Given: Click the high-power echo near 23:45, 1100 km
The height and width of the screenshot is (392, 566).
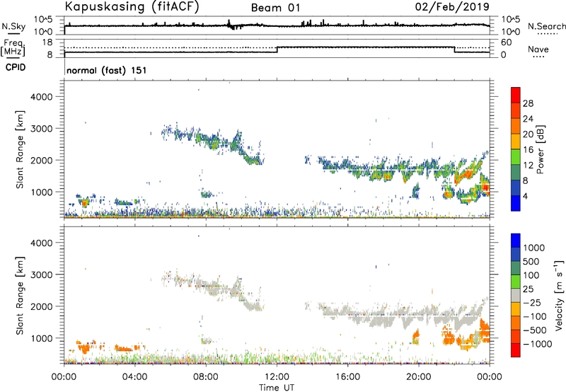Looking at the screenshot, I should point(485,187).
